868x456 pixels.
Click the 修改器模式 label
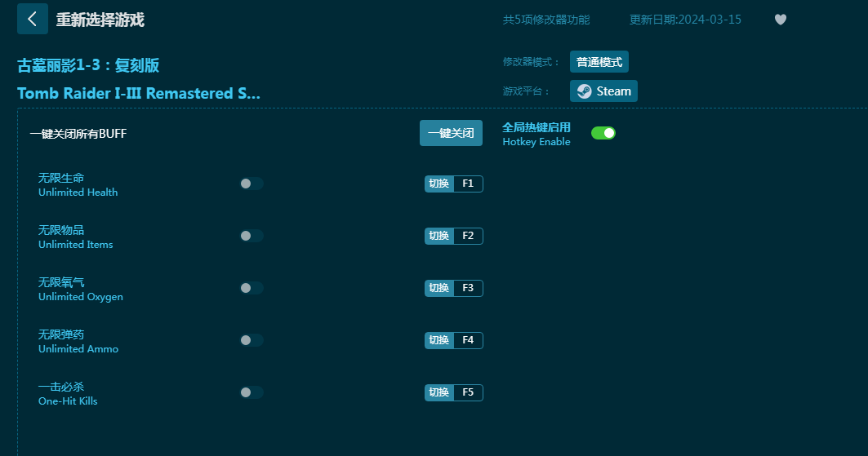[531, 62]
